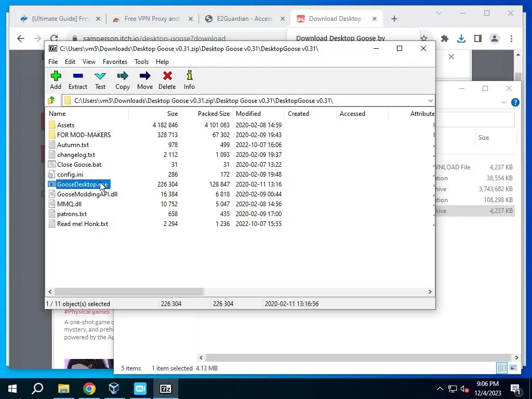Open Chrome downloads icon

coord(461,38)
